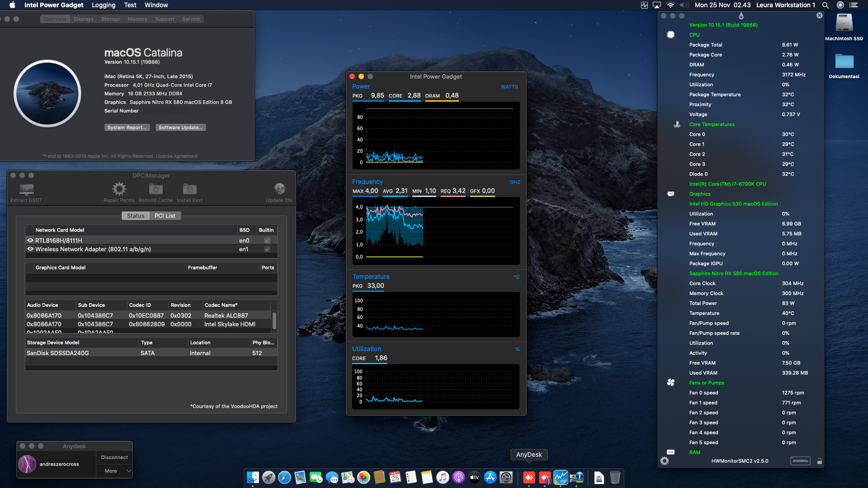Switch to Displays tab in About This Mac
Viewport: 868px width, 488px height.
tap(84, 19)
